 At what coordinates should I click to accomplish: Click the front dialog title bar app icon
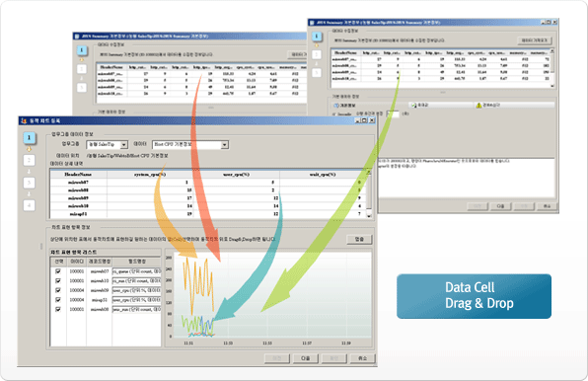[24, 120]
